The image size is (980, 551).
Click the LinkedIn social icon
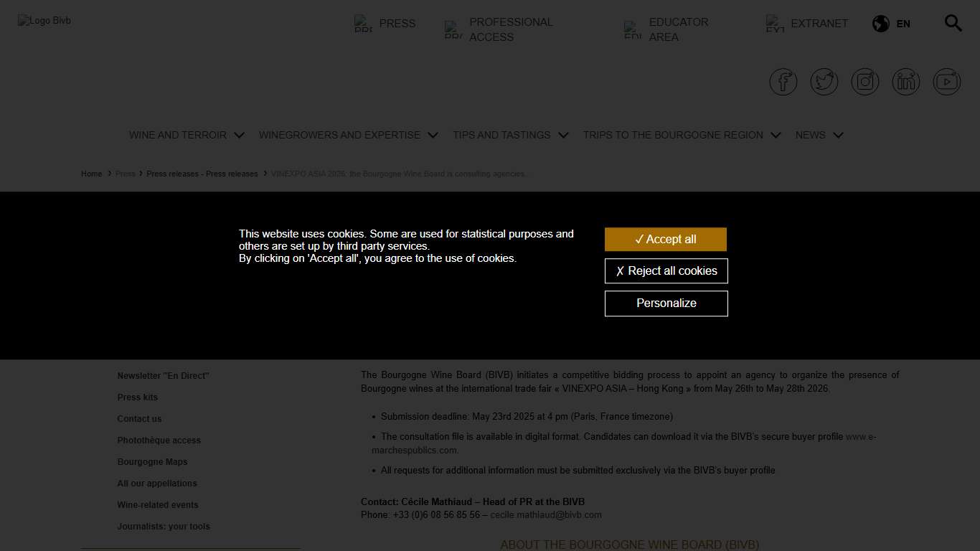pyautogui.click(x=905, y=82)
